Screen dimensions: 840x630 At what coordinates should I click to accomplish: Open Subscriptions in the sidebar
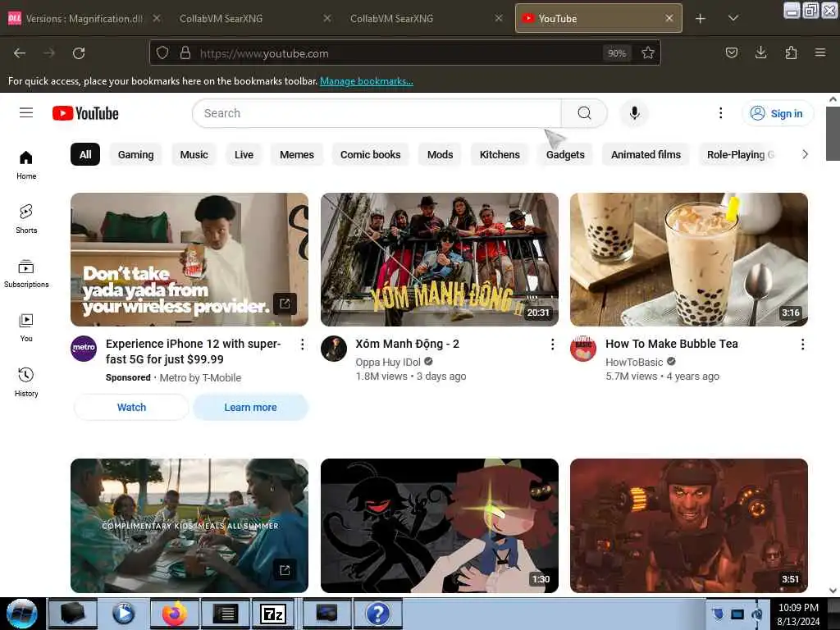click(26, 274)
